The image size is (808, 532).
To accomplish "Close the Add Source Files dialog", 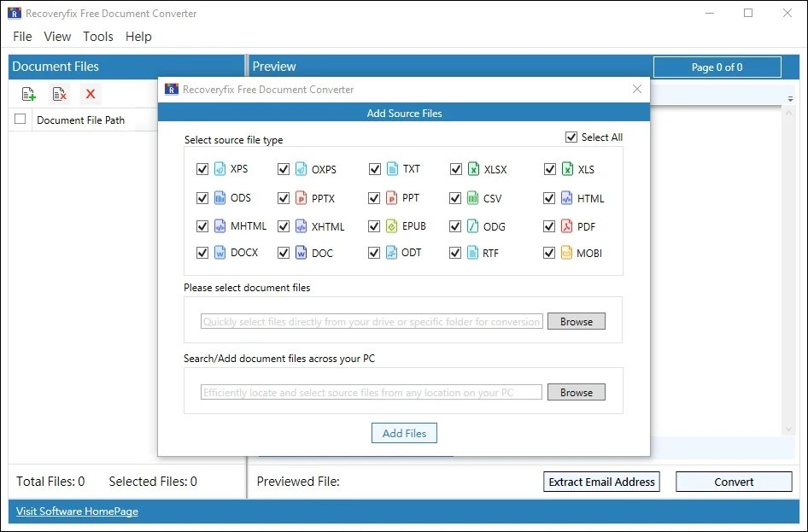I will tap(637, 89).
